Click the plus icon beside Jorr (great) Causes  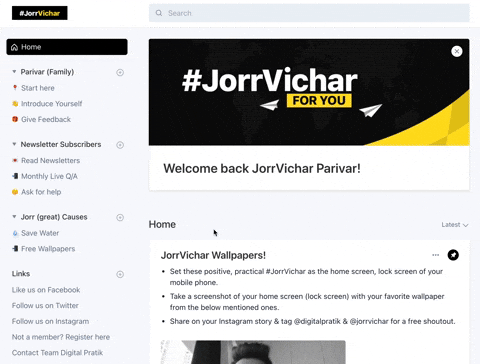[120, 217]
